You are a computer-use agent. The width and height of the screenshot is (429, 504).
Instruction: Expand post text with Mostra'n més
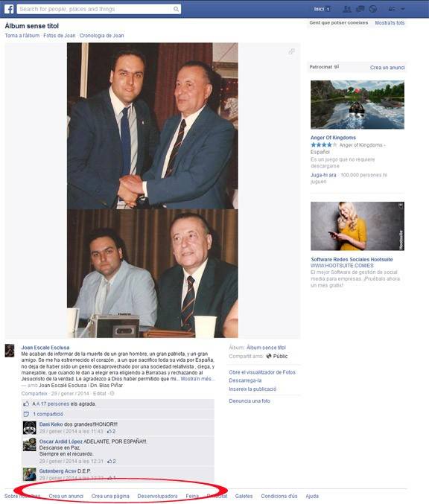click(196, 379)
